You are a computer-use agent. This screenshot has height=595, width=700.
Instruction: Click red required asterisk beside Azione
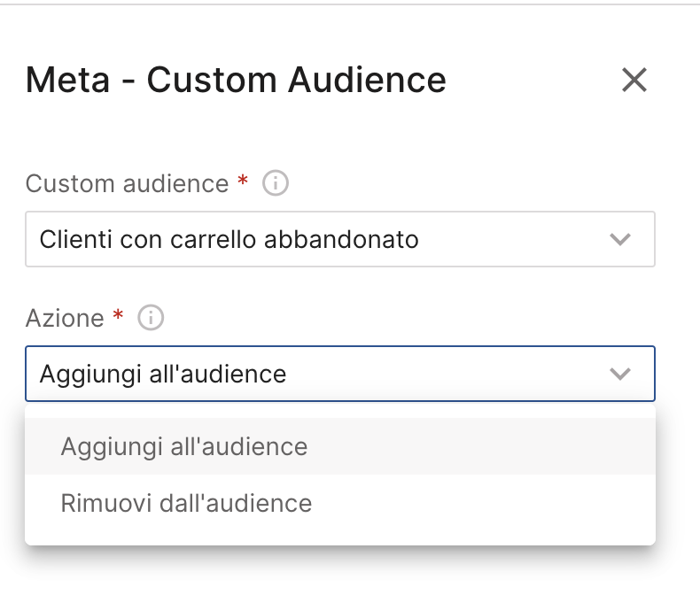click(x=118, y=315)
